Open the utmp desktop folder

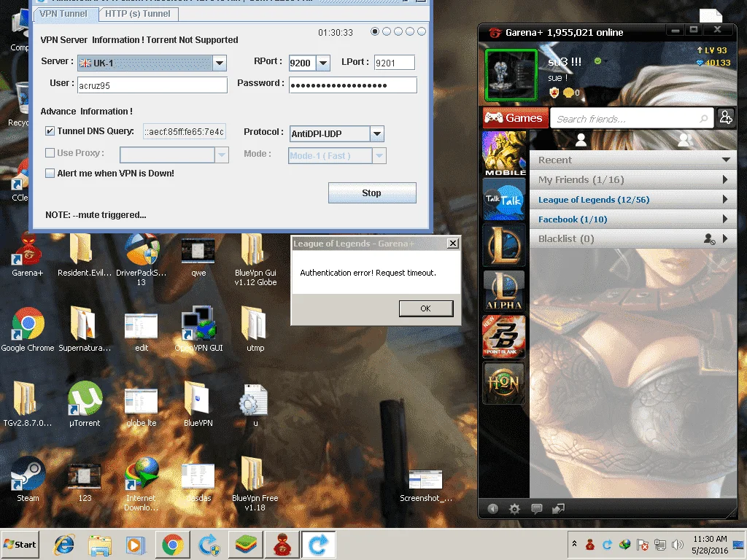pos(255,330)
